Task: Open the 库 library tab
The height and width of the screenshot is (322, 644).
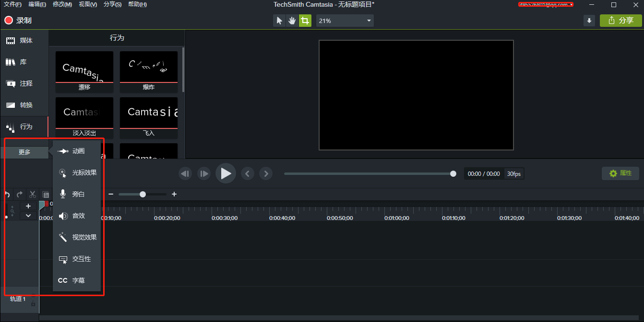Action: pos(24,62)
